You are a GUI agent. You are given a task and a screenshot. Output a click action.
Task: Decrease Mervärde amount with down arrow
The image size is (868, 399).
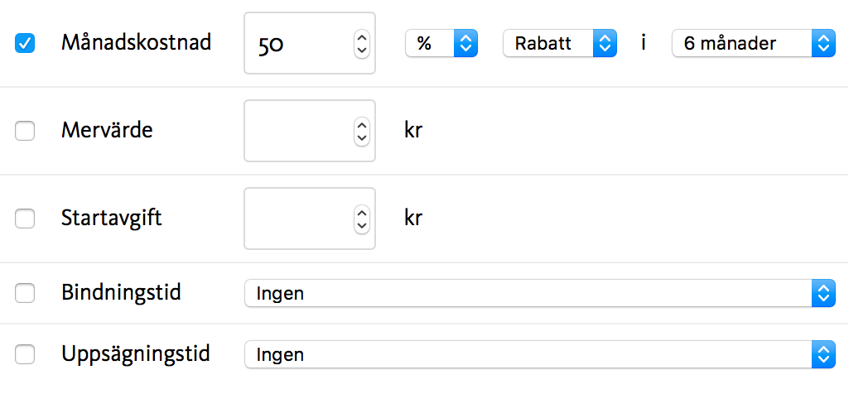[x=361, y=137]
